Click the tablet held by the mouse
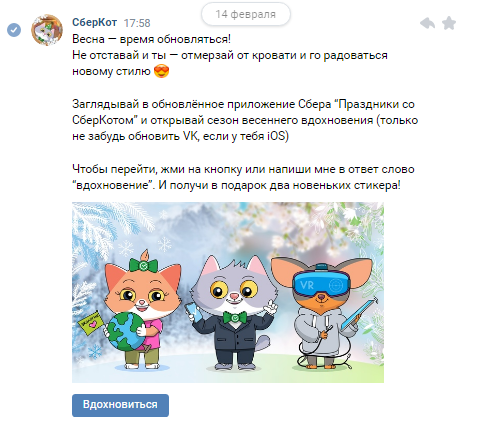487x441 pixels. click(359, 312)
